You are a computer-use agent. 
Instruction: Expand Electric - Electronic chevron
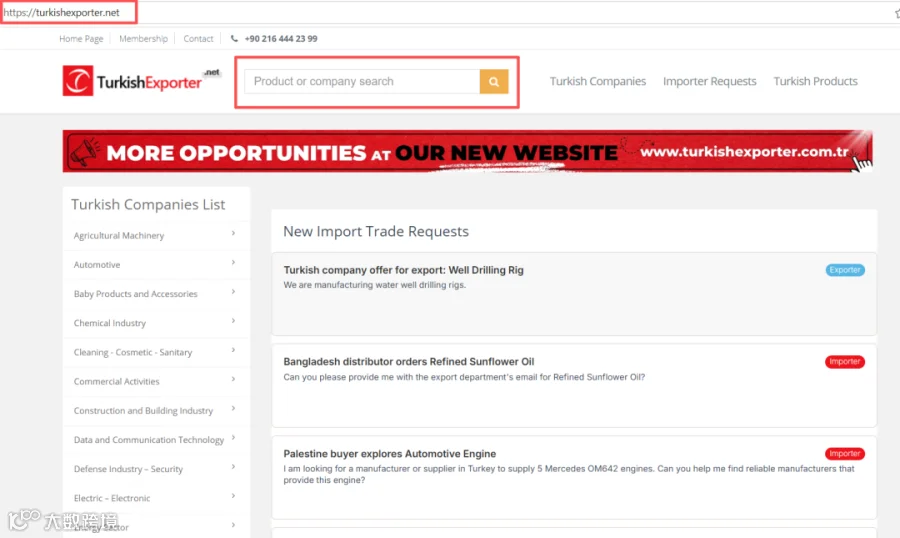tap(233, 496)
